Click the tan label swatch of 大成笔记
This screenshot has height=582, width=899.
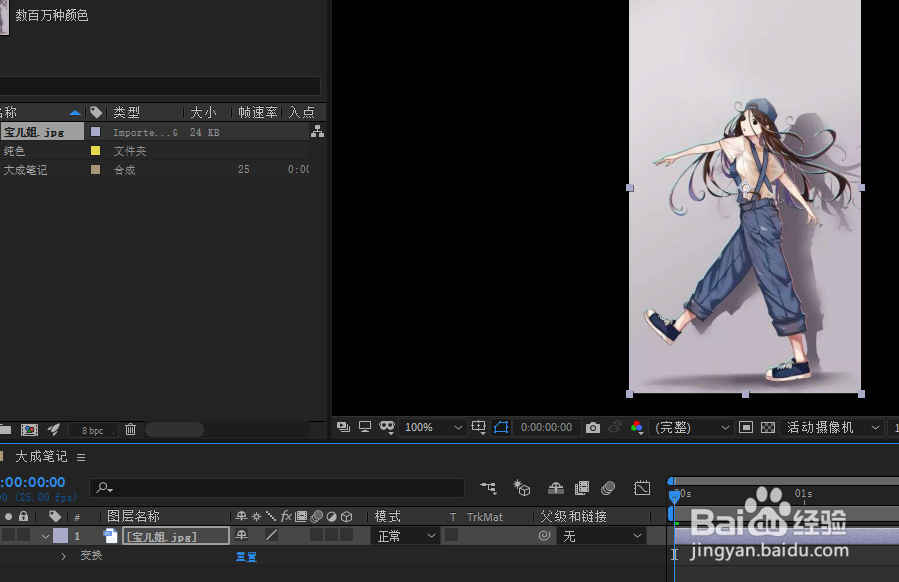pos(96,170)
